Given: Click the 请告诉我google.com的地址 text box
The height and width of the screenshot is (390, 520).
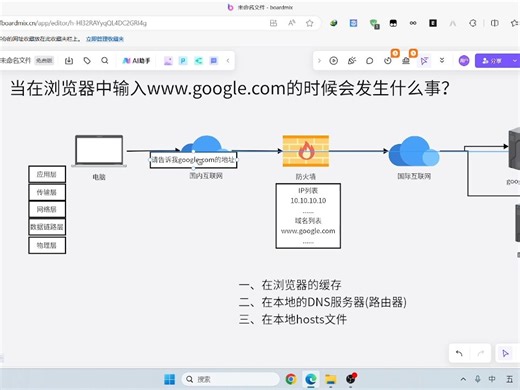Looking at the screenshot, I should click(194, 160).
